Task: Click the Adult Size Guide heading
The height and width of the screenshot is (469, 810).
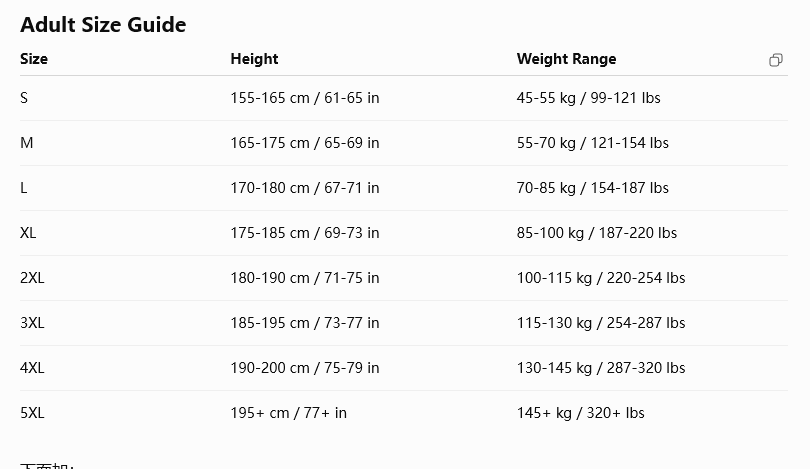Action: pyautogui.click(x=103, y=25)
